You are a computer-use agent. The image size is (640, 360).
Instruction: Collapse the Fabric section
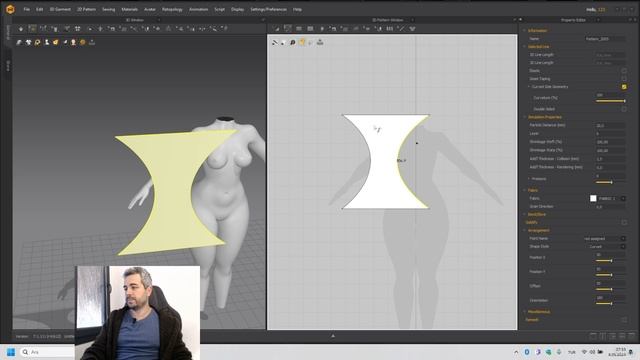(524, 190)
